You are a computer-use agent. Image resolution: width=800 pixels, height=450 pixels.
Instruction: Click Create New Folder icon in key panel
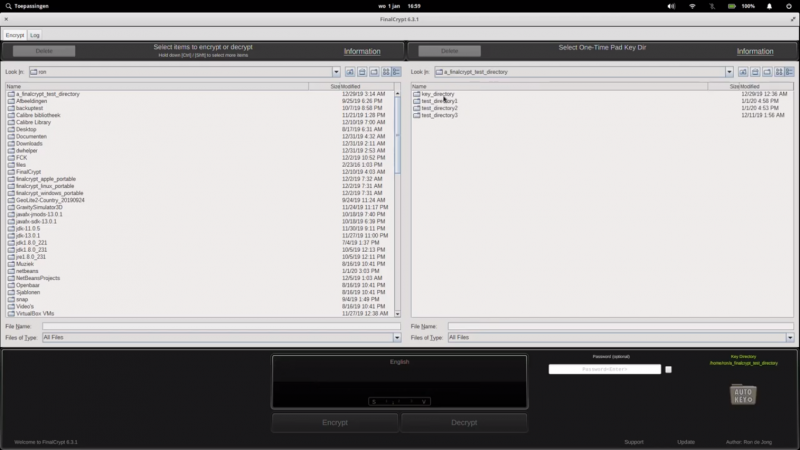(767, 72)
